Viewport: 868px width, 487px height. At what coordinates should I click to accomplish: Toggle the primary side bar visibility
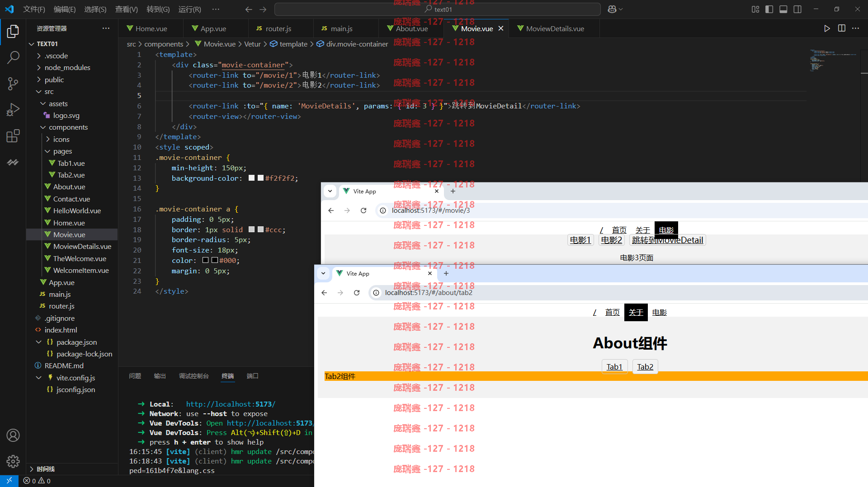pos(769,9)
